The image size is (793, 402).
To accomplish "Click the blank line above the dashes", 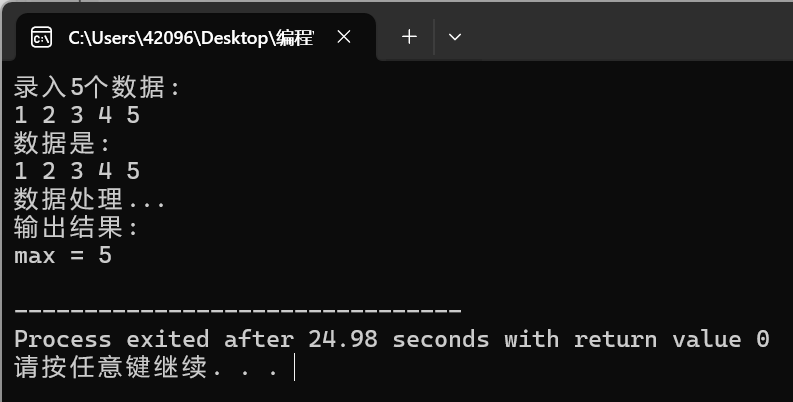I will [238, 283].
